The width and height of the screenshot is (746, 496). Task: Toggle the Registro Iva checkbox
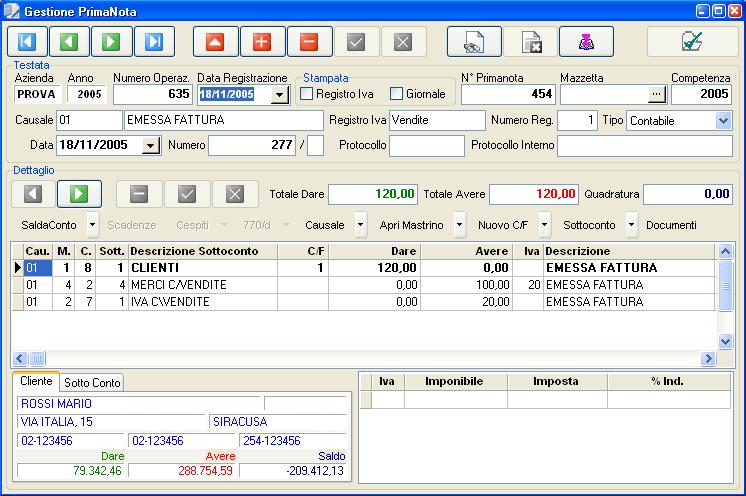pos(307,94)
